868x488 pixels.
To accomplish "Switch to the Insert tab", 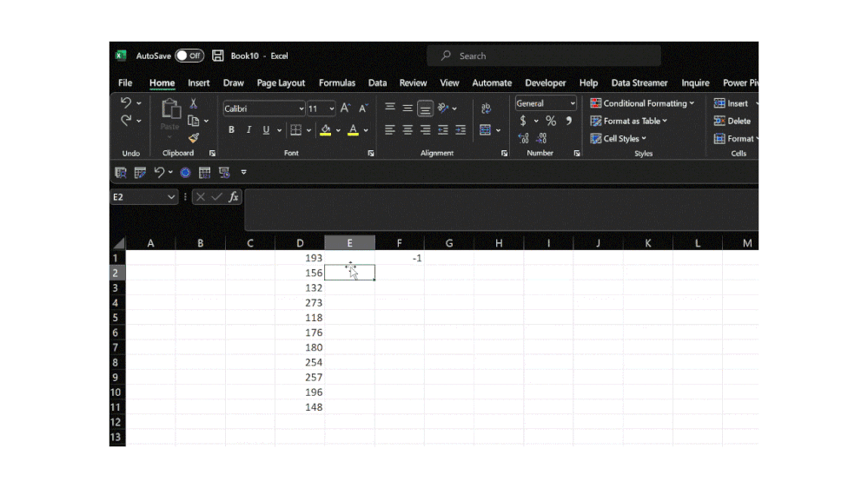I will 199,83.
